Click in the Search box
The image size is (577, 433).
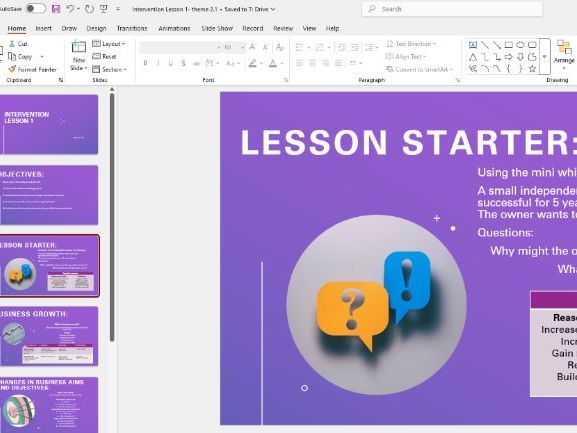tap(452, 9)
